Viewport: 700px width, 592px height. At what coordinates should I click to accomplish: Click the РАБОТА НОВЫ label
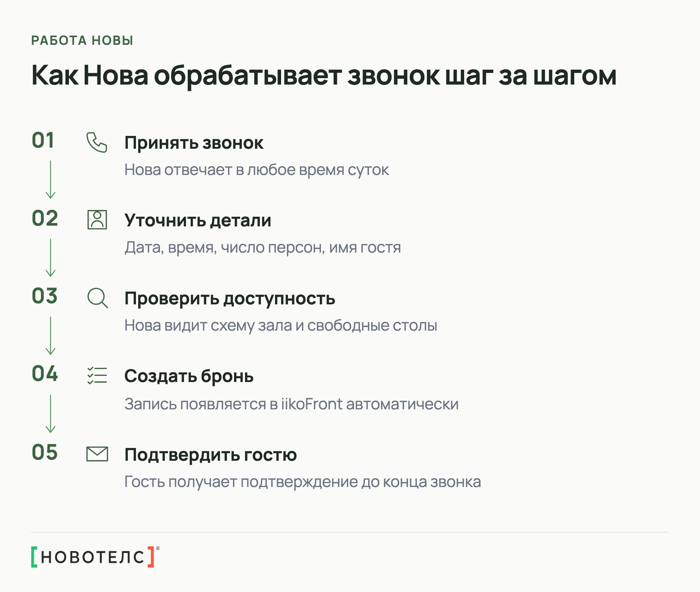point(82,40)
